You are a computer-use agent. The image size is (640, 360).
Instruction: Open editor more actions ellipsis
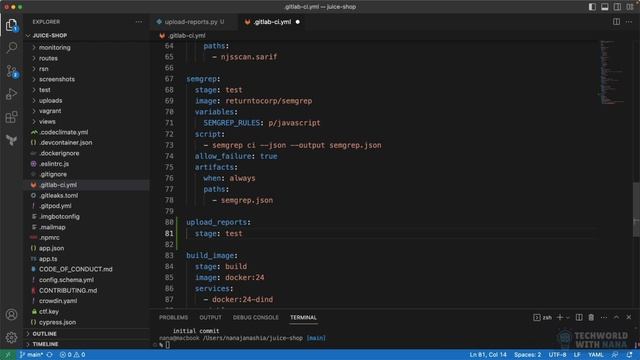pyautogui.click(x=629, y=22)
